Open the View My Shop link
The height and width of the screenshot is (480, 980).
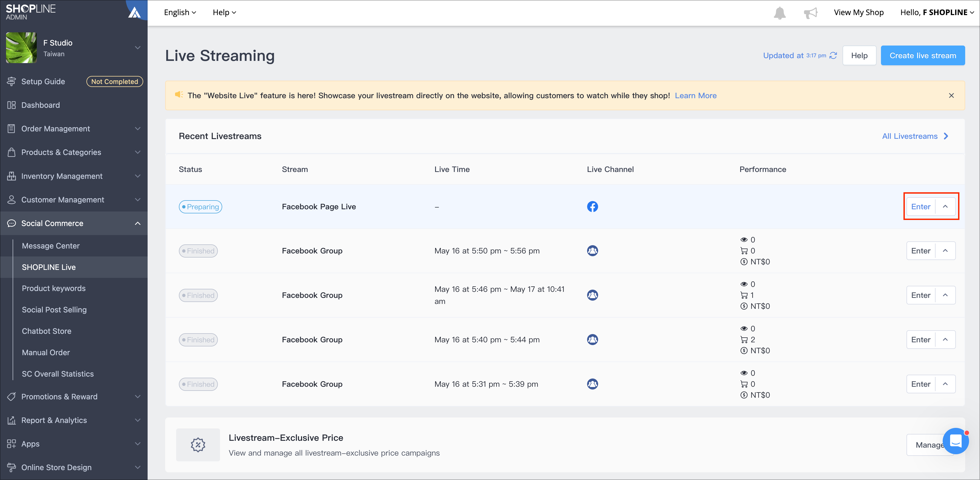(x=859, y=13)
